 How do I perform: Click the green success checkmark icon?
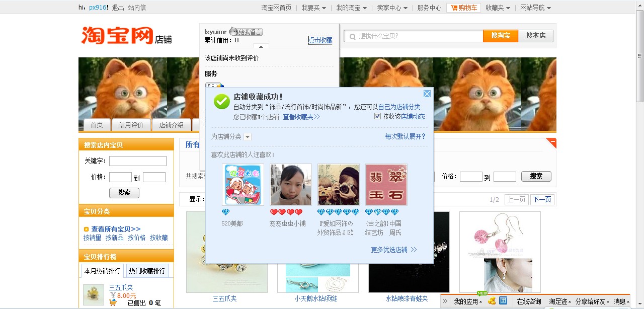pyautogui.click(x=222, y=101)
